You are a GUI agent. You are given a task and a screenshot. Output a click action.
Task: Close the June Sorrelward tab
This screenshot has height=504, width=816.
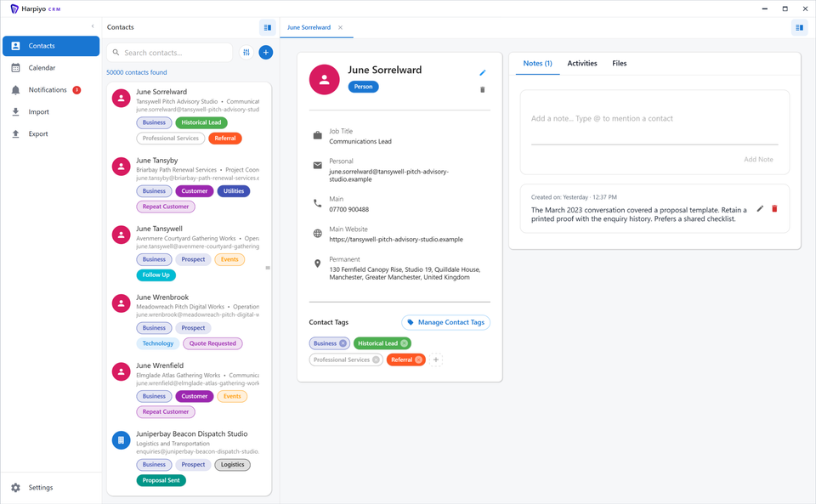(x=340, y=27)
